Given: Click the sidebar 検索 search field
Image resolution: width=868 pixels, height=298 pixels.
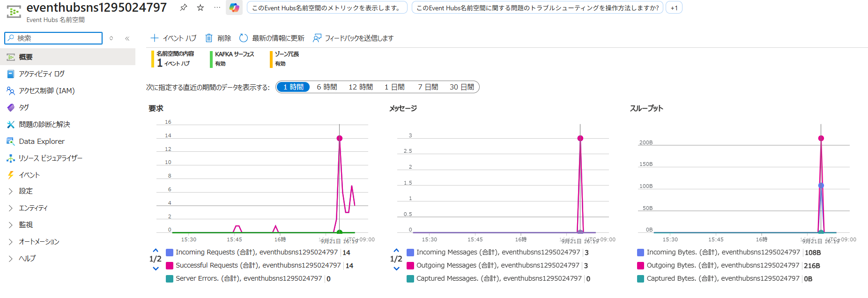Looking at the screenshot, I should 53,38.
